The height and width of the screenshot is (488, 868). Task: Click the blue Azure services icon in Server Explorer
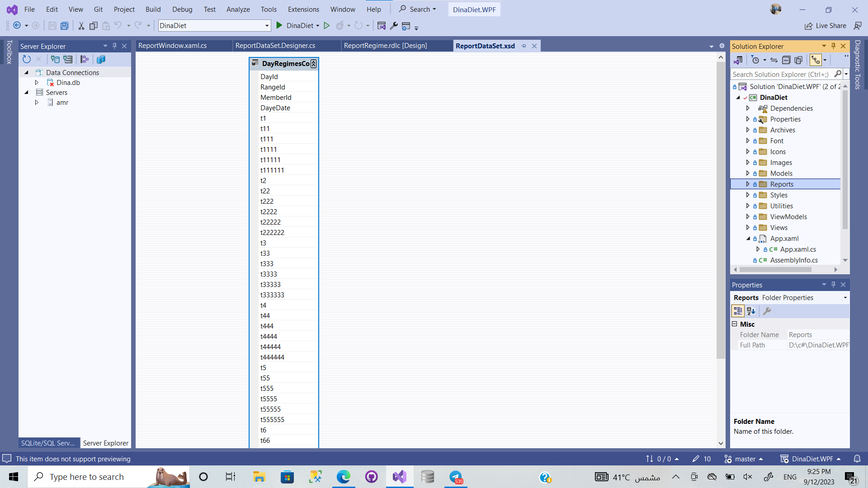(101, 59)
